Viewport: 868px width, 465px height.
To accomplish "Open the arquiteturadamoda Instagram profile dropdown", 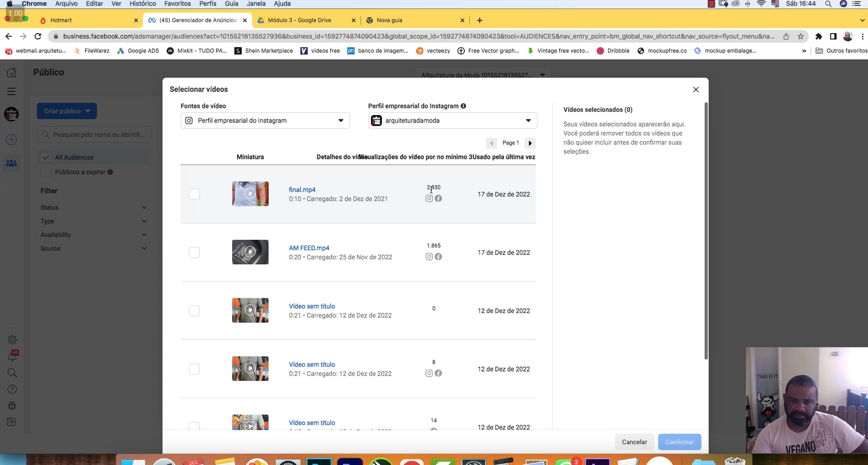I will [452, 120].
